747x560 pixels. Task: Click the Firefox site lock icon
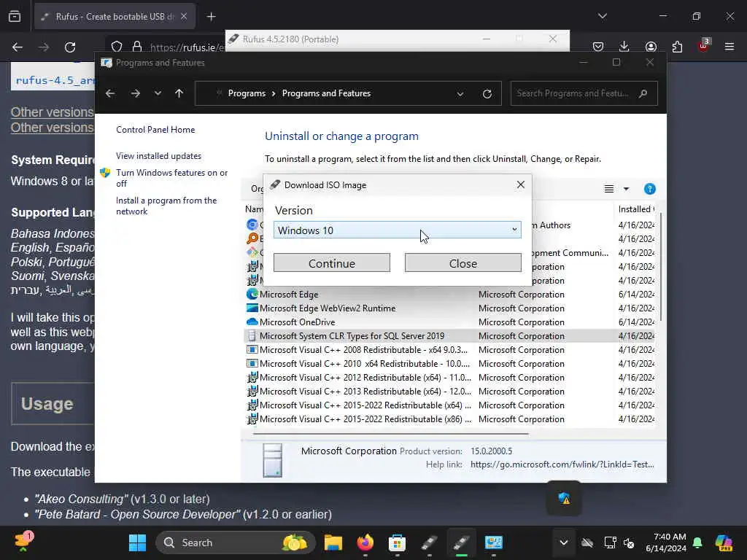point(137,47)
